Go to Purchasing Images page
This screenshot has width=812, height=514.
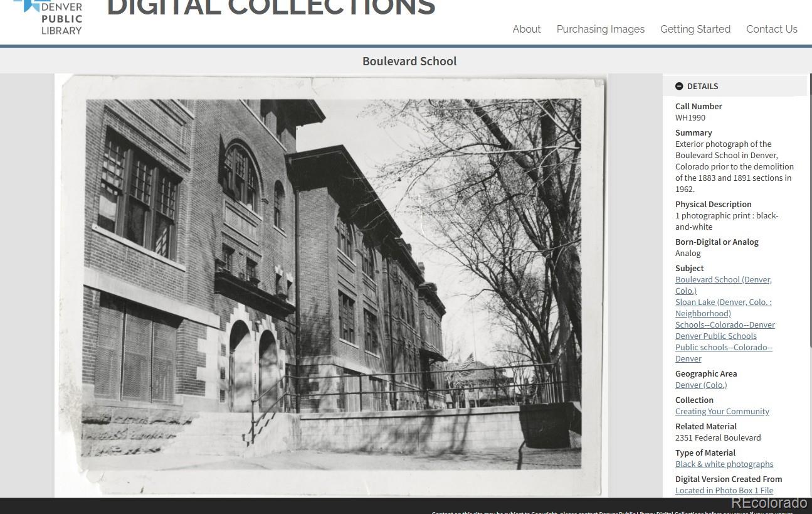coord(601,29)
